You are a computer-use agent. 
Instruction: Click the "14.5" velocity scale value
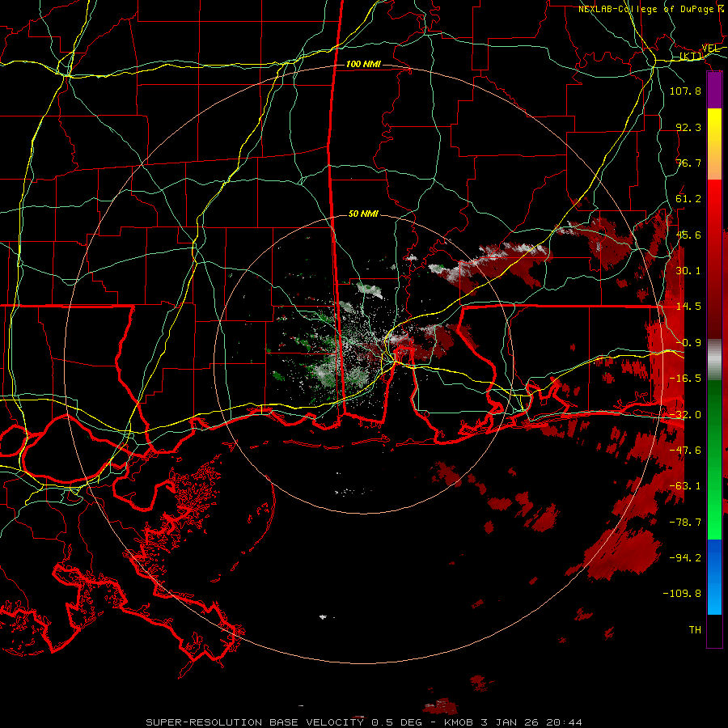click(x=688, y=307)
